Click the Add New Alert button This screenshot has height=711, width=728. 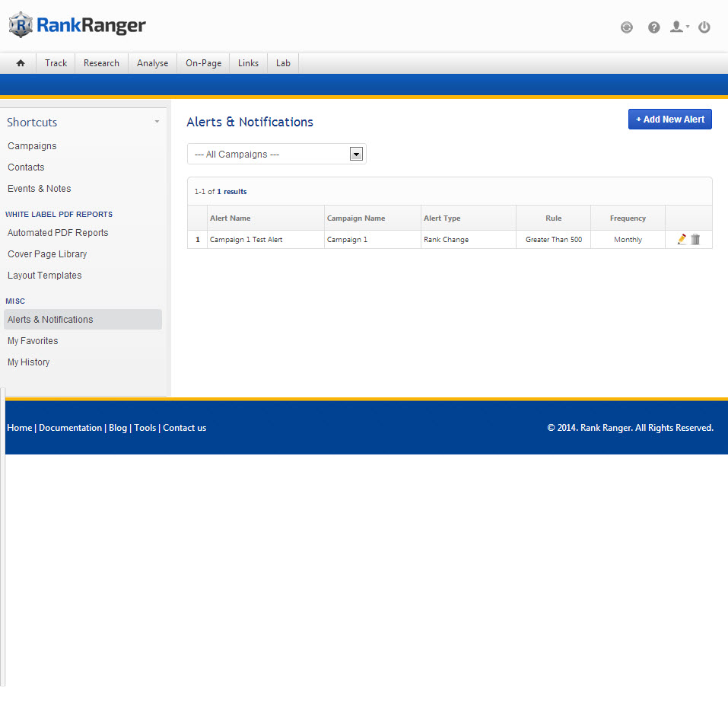669,120
